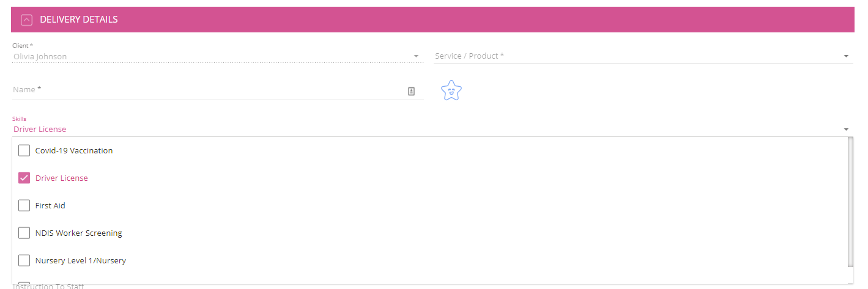Click into the Service / Product field

[636, 56]
